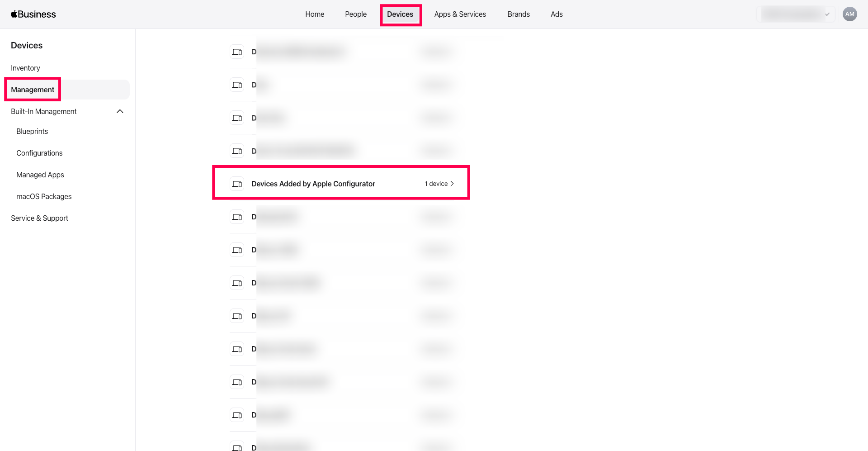The width and height of the screenshot is (868, 451).
Task: Go to Managed Apps
Action: pos(40,175)
